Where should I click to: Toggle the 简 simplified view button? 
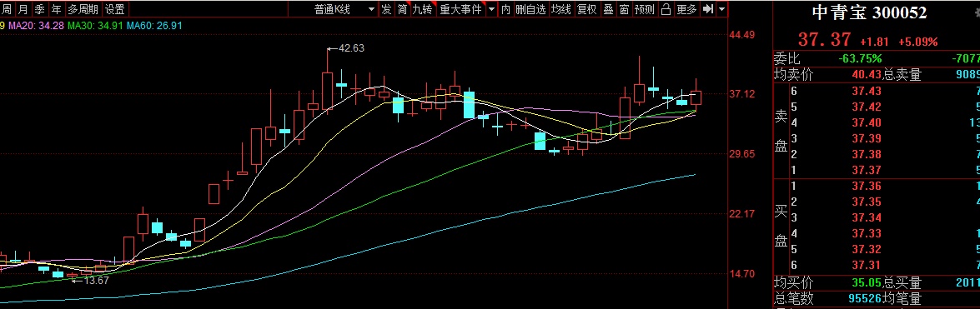(x=402, y=8)
